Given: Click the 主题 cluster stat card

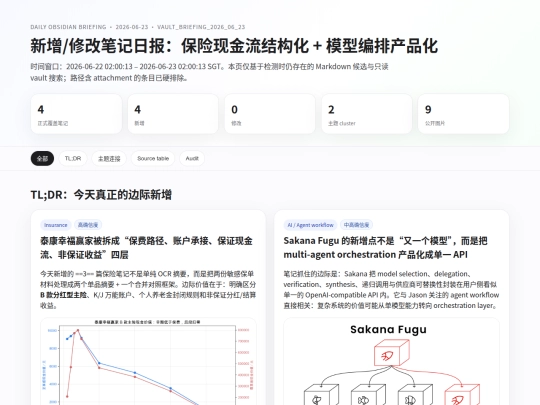Looking at the screenshot, I should click(367, 114).
